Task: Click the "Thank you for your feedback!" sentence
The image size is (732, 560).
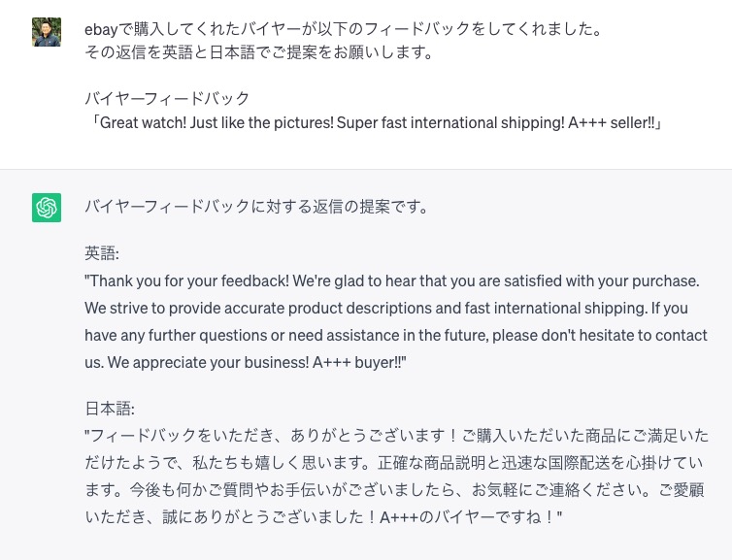Action: tap(183, 281)
